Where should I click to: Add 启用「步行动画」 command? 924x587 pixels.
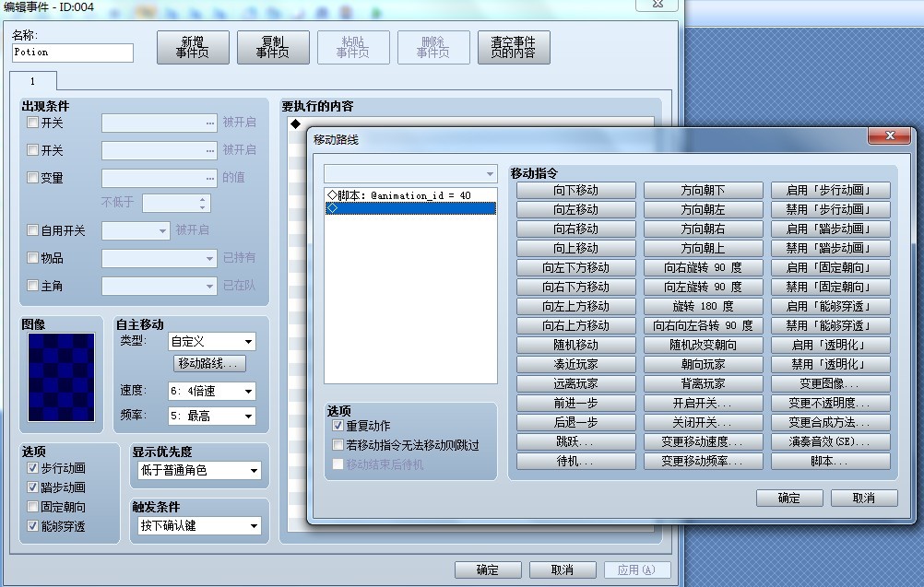[831, 190]
